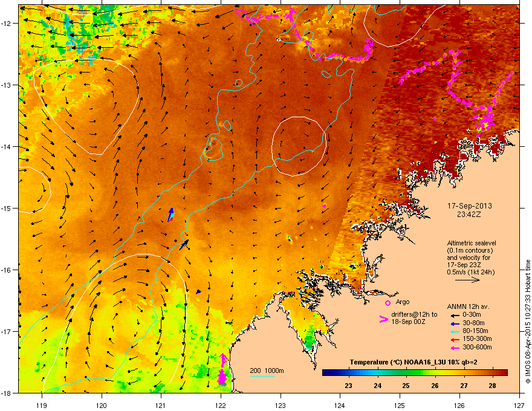Click the '0.5m/s (1kt 24h)' text

470,272
